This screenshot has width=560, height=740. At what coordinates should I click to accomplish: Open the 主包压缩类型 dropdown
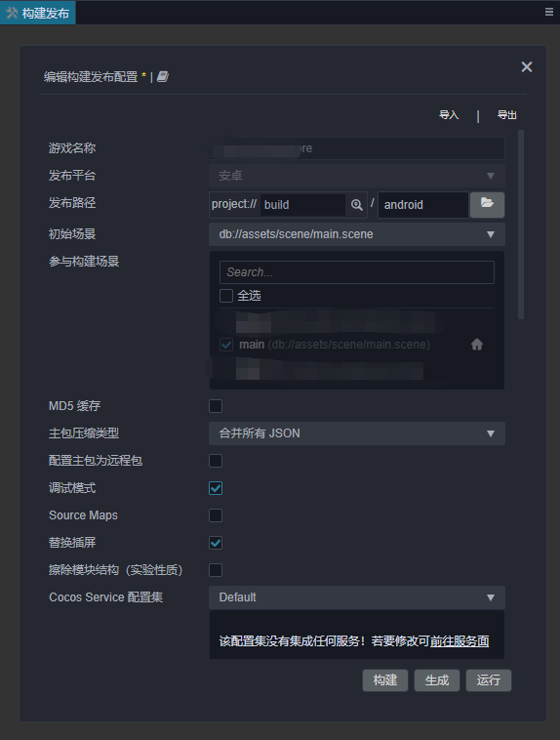(x=357, y=433)
